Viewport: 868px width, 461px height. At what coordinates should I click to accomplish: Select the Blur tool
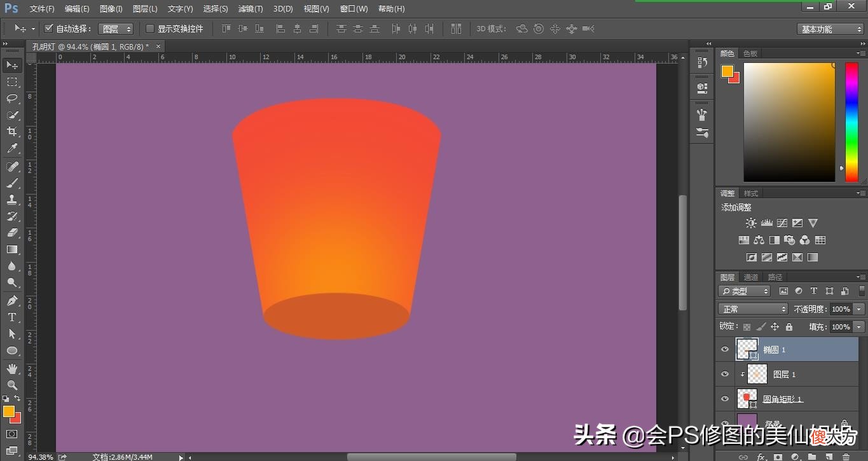pos(12,266)
